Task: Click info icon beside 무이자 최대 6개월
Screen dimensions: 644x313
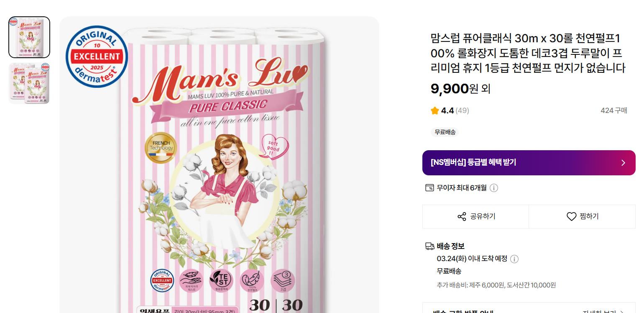Action: coord(494,188)
